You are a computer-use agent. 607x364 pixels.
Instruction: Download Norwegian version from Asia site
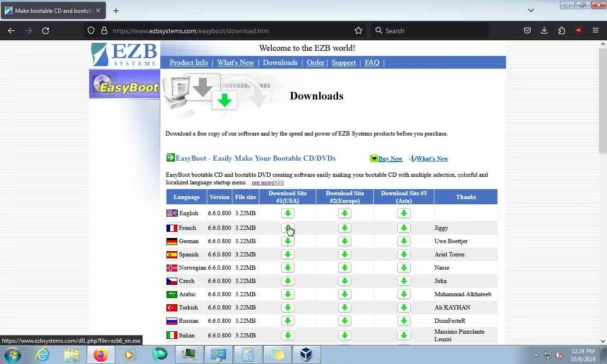pyautogui.click(x=404, y=268)
